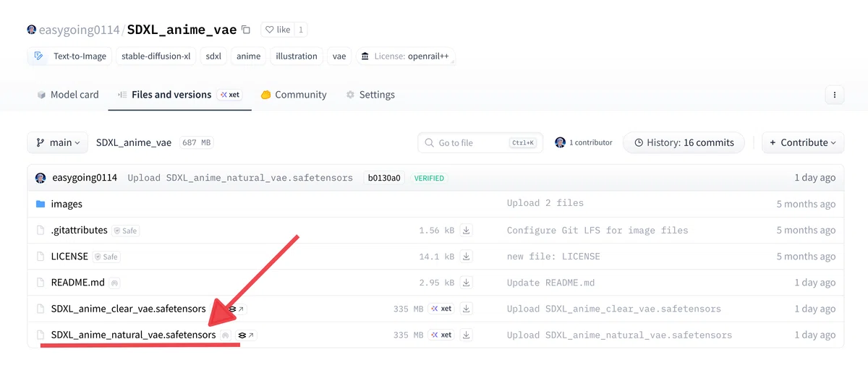Click 335 MB size of SDXL_anime_clear_vae
868x373 pixels.
point(409,309)
